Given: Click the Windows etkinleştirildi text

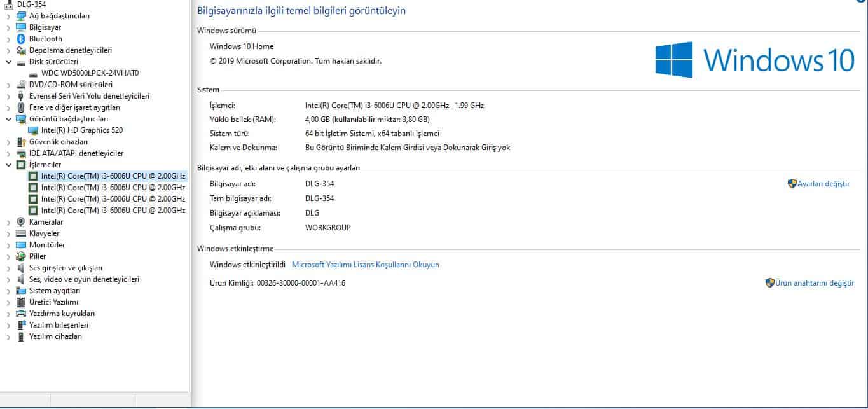Looking at the screenshot, I should (247, 265).
